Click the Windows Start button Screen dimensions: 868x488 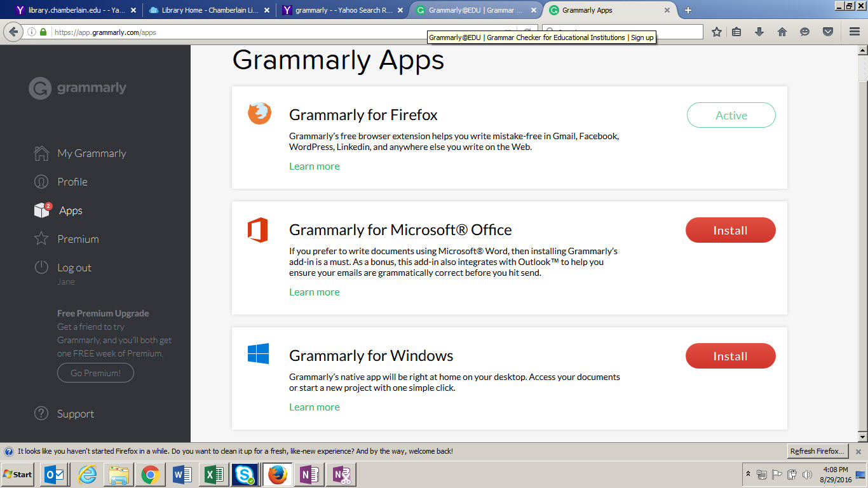tap(18, 475)
